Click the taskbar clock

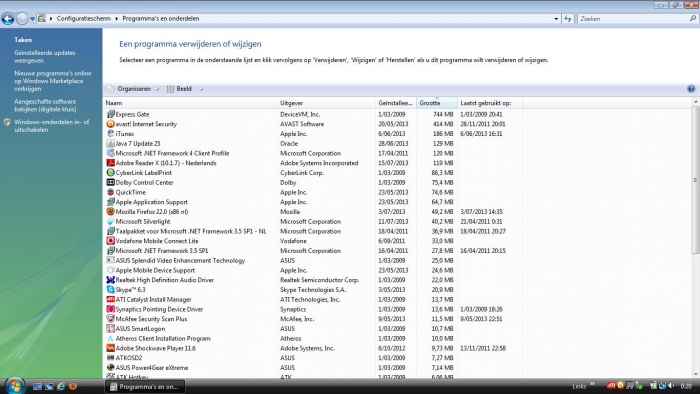tap(686, 386)
